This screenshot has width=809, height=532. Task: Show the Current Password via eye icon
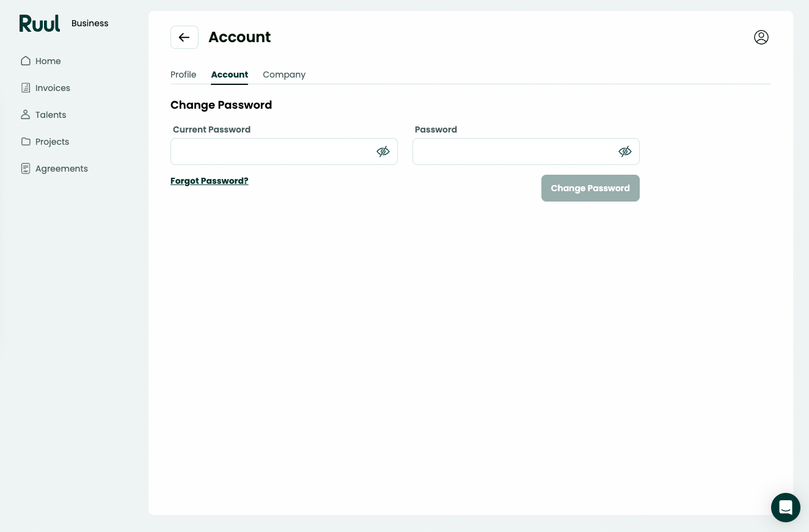tap(383, 151)
